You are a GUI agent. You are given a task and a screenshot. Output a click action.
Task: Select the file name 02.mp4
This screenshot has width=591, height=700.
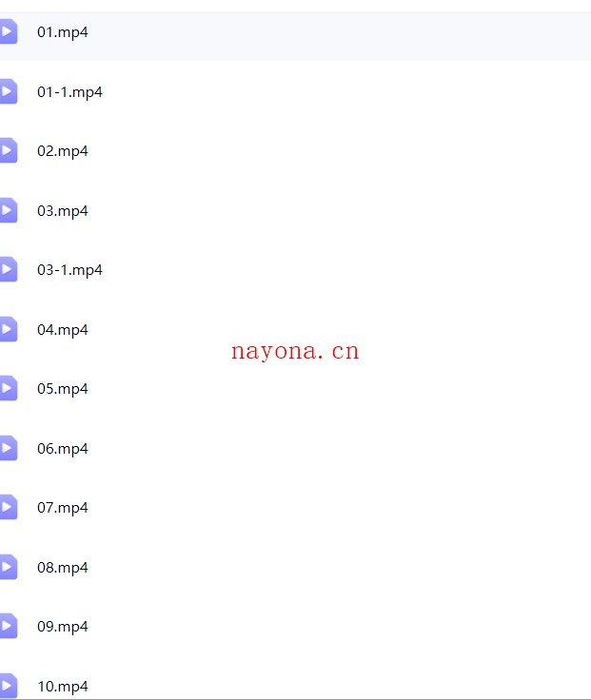(x=63, y=152)
